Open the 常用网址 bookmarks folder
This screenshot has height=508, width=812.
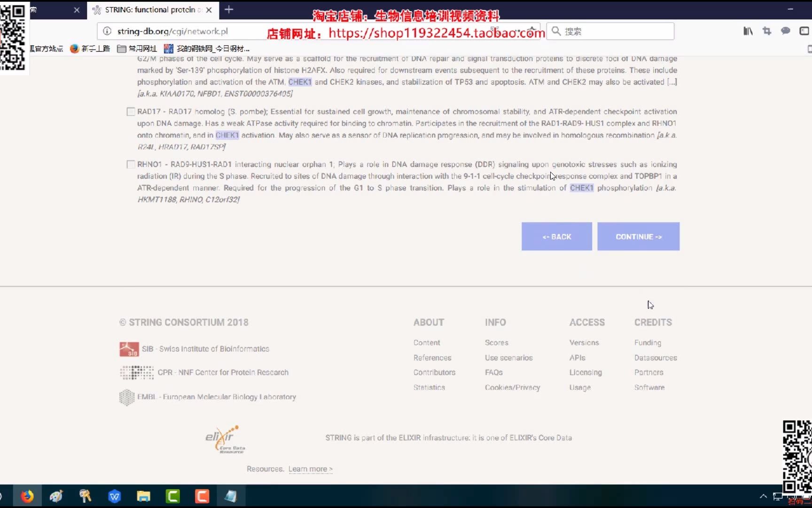click(137, 48)
